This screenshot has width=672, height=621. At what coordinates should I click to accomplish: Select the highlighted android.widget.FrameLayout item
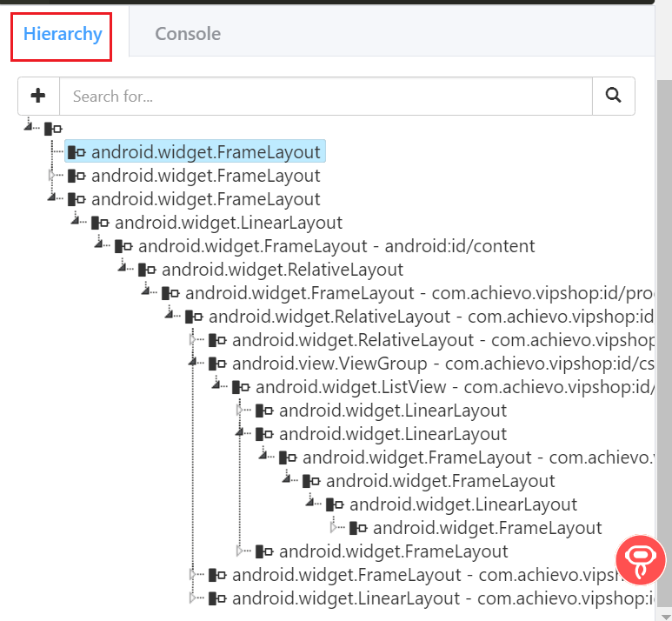coord(205,152)
